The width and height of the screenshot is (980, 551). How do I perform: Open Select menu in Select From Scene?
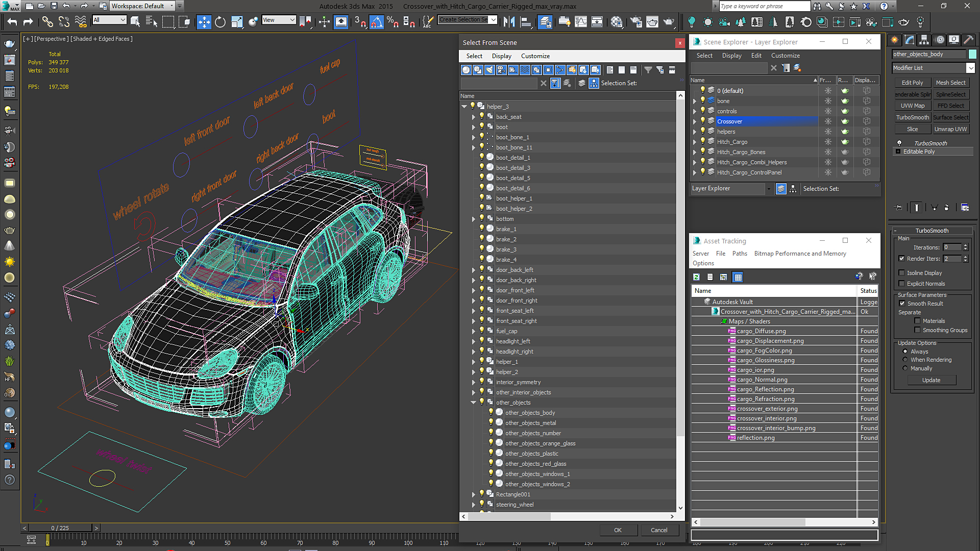(x=474, y=56)
